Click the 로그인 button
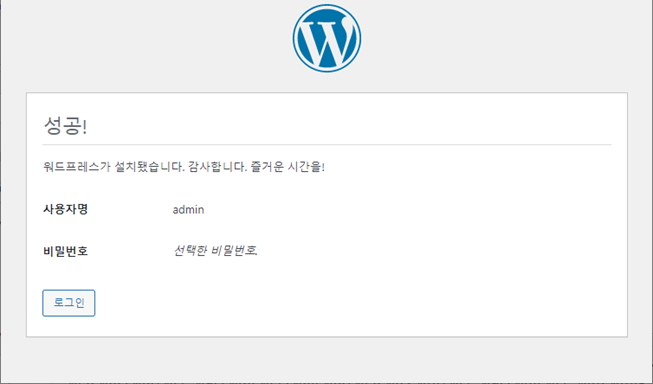 pyautogui.click(x=69, y=303)
